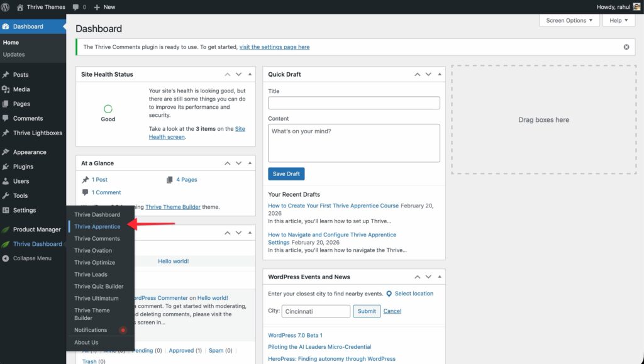
Task: Toggle the Quick Draft panel collapse arrow
Action: (x=440, y=74)
